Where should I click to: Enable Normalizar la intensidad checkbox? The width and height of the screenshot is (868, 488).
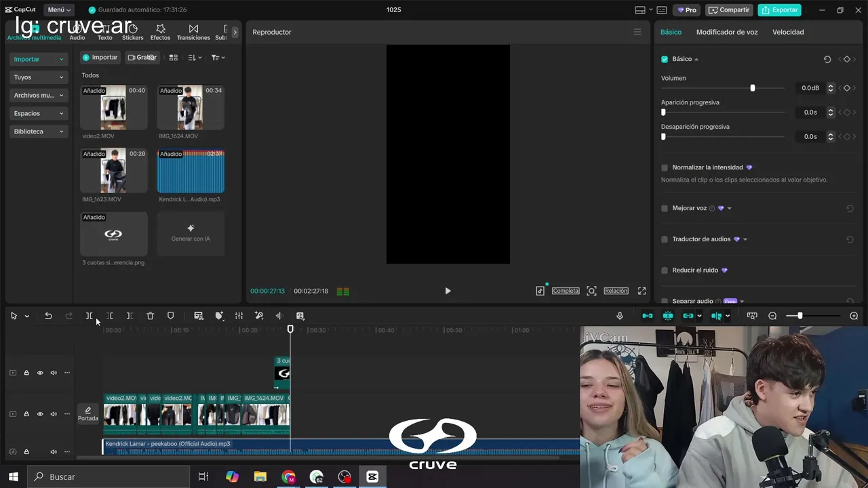tap(665, 167)
